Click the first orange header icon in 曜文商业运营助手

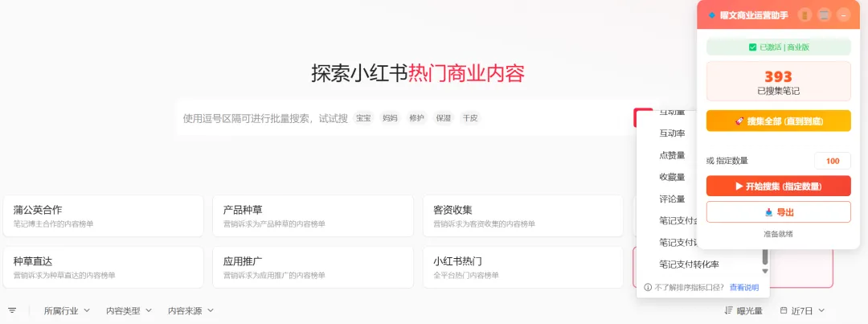(x=805, y=15)
